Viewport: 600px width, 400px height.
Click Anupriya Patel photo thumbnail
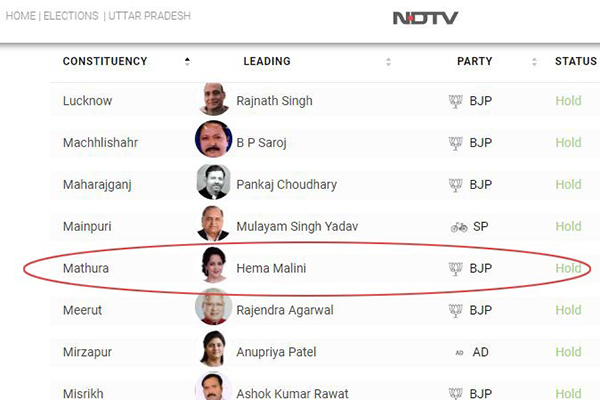(213, 349)
